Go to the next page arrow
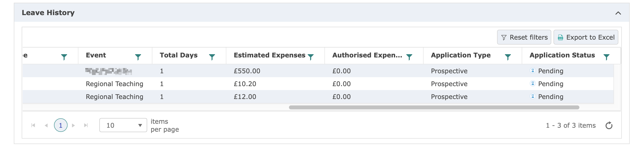The image size is (644, 148). [73, 125]
